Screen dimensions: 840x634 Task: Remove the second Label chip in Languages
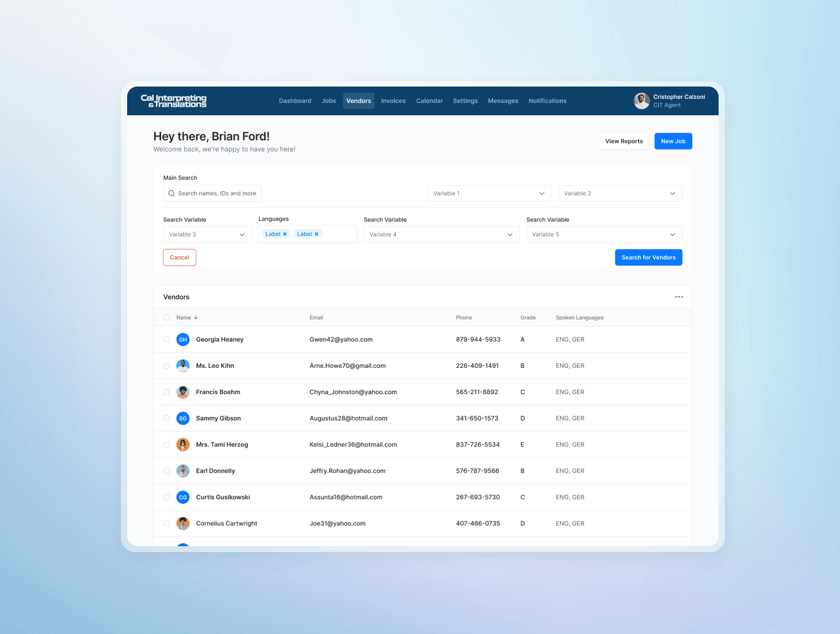click(316, 234)
